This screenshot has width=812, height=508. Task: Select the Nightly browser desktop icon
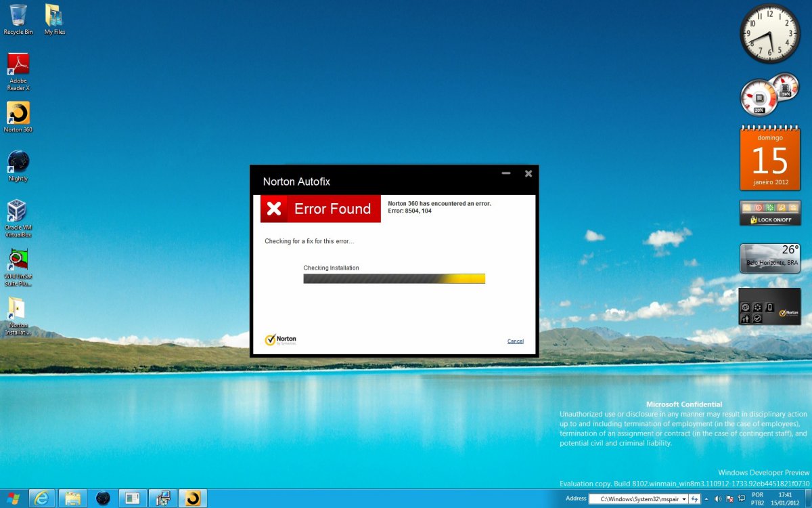tap(18, 166)
